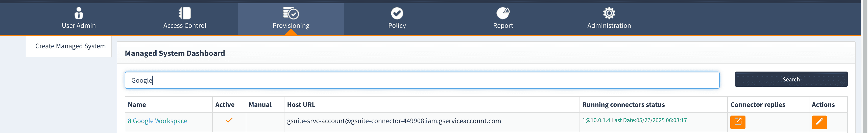Click the Name column header
The width and height of the screenshot is (868, 133).
(x=137, y=105)
